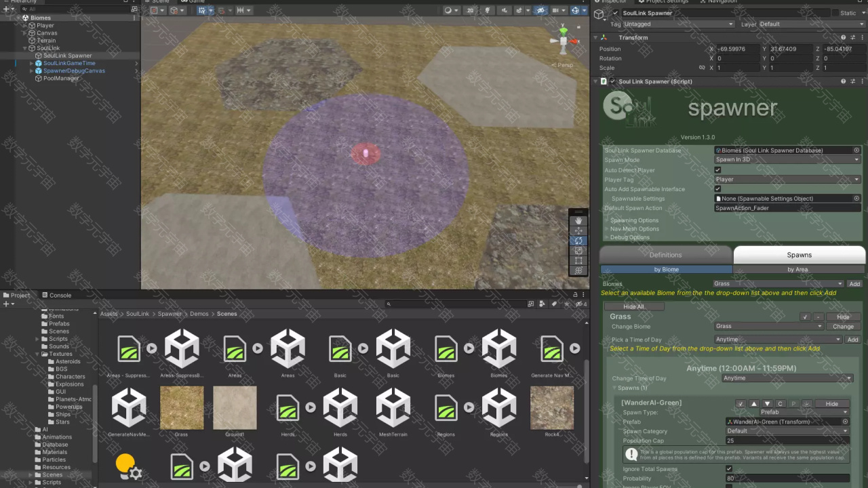Open the Layer Default dropdown
This screenshot has height=488, width=868.
[811, 24]
